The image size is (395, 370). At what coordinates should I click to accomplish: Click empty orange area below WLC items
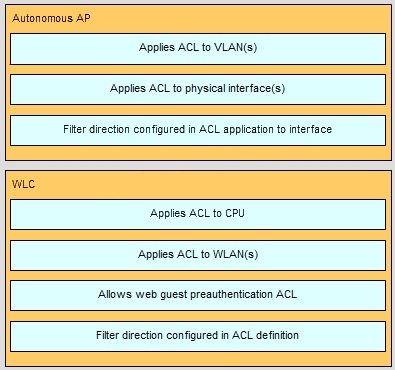coord(198,359)
